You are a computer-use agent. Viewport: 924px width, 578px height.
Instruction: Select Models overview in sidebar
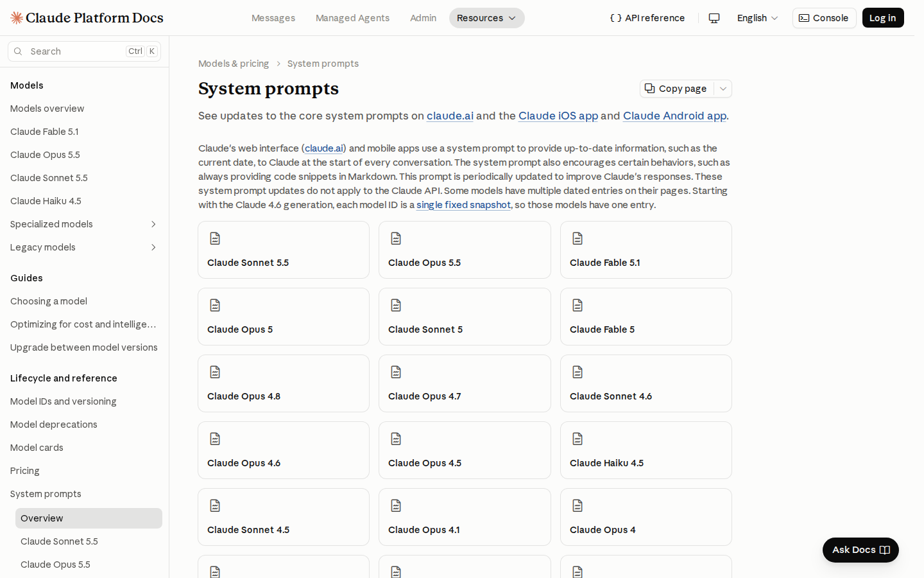47,109
